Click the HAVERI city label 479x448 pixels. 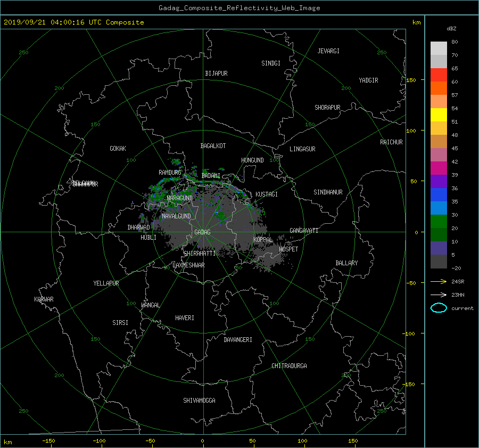click(x=185, y=318)
